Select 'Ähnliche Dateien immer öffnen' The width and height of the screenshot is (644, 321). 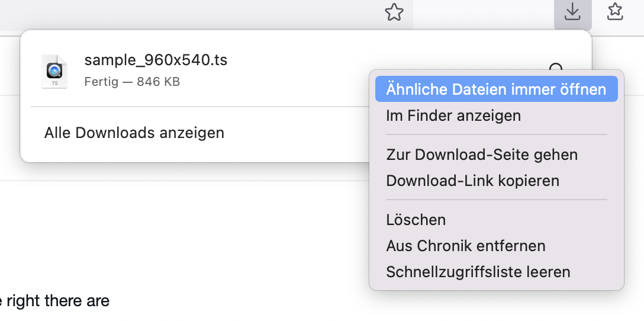[496, 89]
